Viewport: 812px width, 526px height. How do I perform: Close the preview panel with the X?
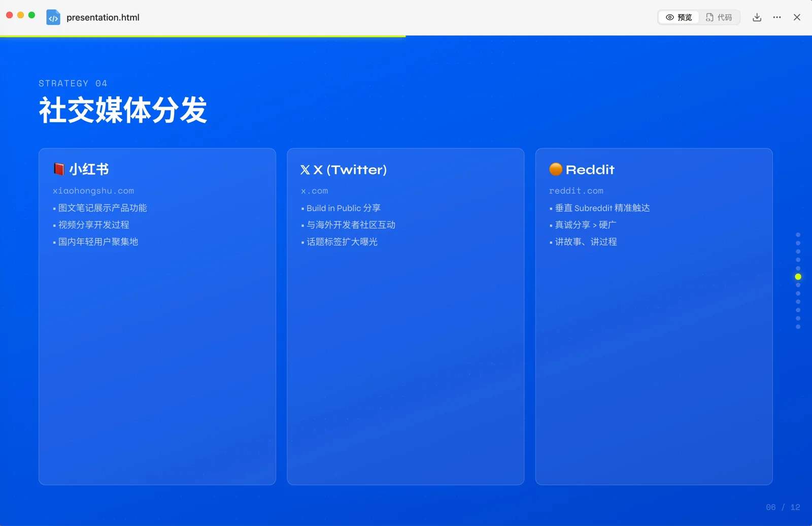click(x=797, y=17)
